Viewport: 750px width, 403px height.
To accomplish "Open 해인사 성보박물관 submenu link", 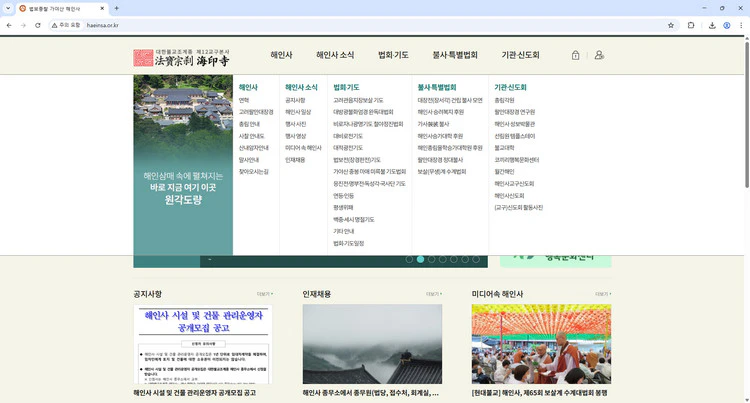I will (x=515, y=124).
